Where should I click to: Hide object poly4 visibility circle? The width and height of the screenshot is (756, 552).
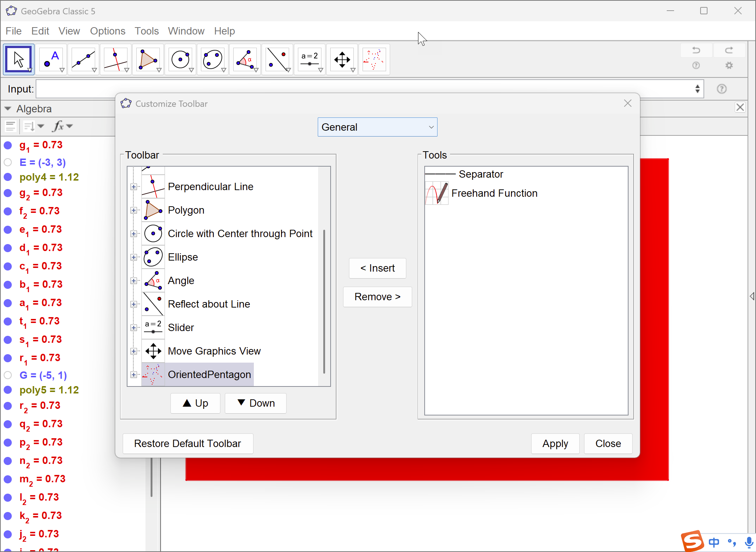(8, 177)
